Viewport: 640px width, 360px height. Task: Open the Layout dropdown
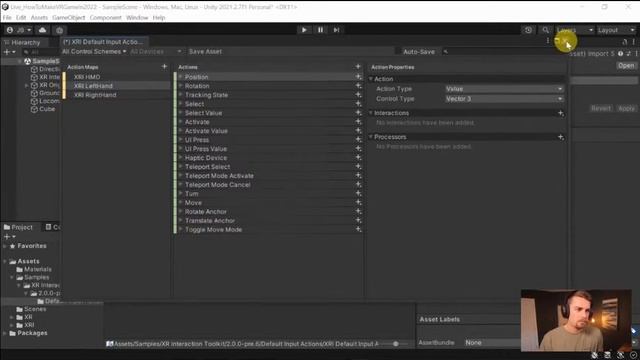(x=616, y=30)
